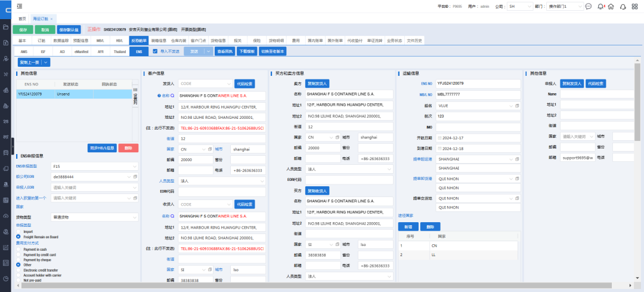The width and height of the screenshot is (644, 292).
Task: Click the copy icon beside 船公司EORI field
Action: coord(135,177)
